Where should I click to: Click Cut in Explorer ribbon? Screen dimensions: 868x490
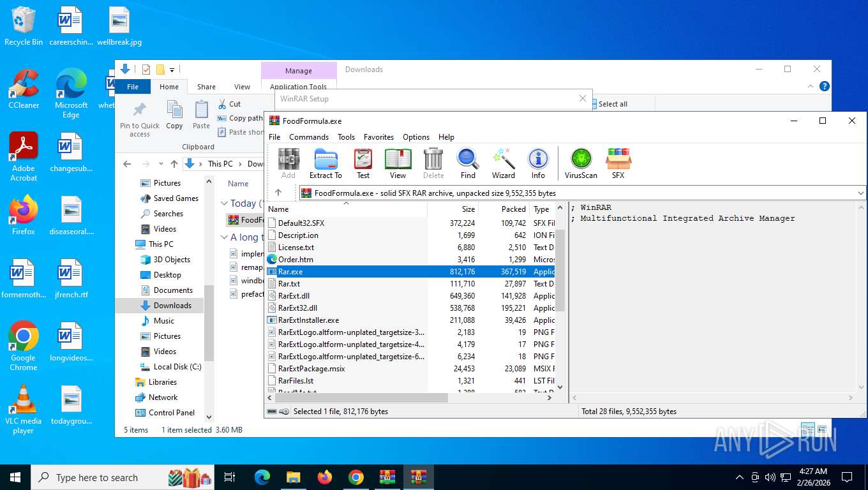[x=230, y=104]
